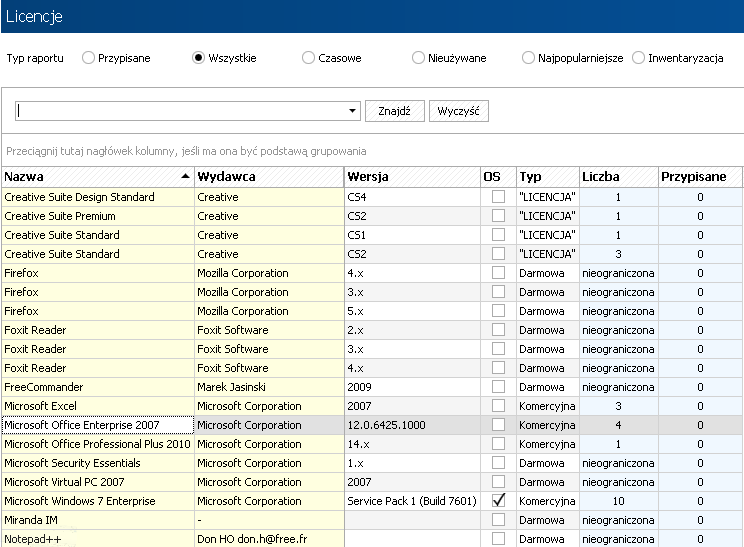
Task: Click the 2009 version cell
Action: click(412, 387)
